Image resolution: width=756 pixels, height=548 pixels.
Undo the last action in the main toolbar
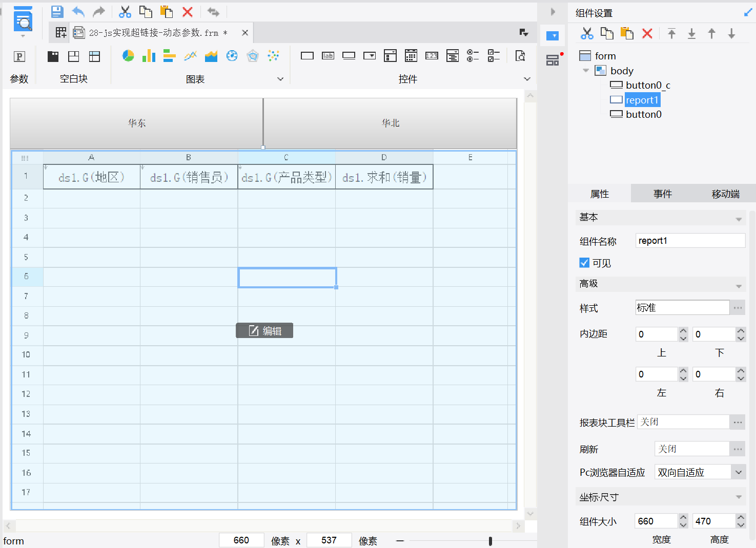tap(78, 12)
